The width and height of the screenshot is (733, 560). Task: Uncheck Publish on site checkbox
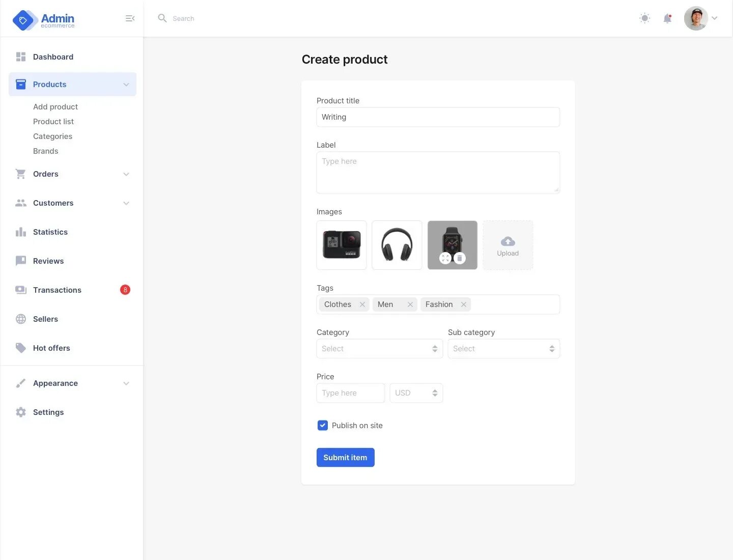(x=323, y=425)
